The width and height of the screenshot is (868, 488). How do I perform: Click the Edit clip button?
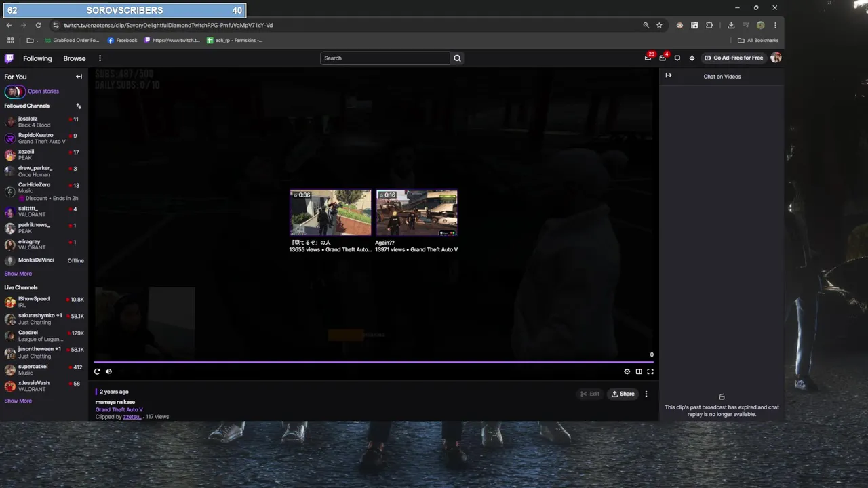[x=590, y=394]
